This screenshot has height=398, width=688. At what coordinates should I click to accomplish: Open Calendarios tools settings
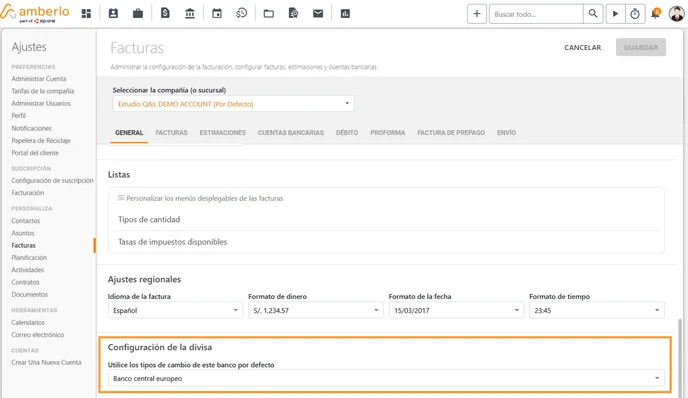(28, 323)
